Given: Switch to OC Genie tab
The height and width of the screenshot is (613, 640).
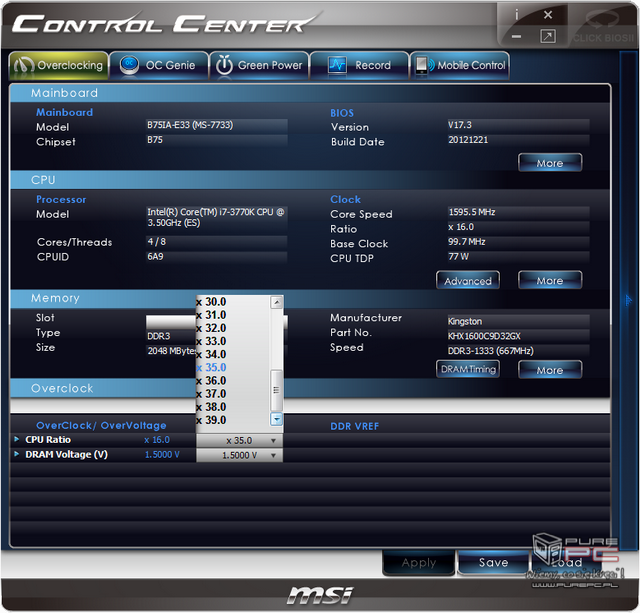Looking at the screenshot, I should pyautogui.click(x=159, y=65).
